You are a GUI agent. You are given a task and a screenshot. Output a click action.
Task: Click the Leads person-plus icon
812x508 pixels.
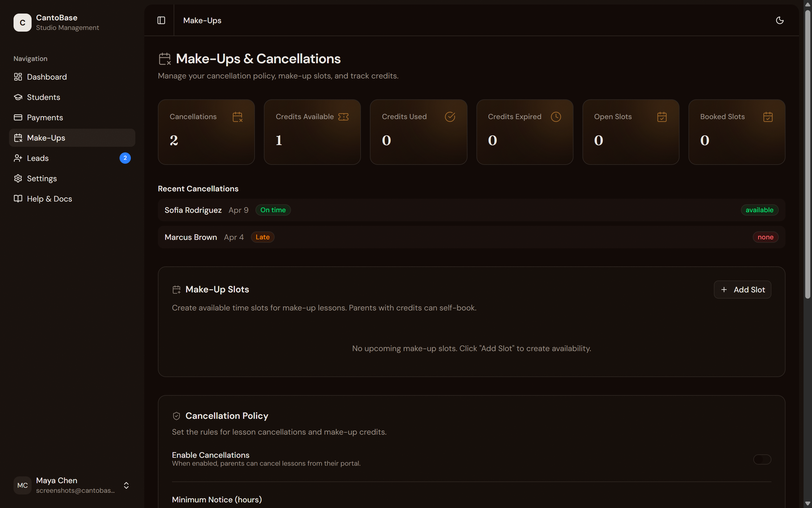[18, 158]
